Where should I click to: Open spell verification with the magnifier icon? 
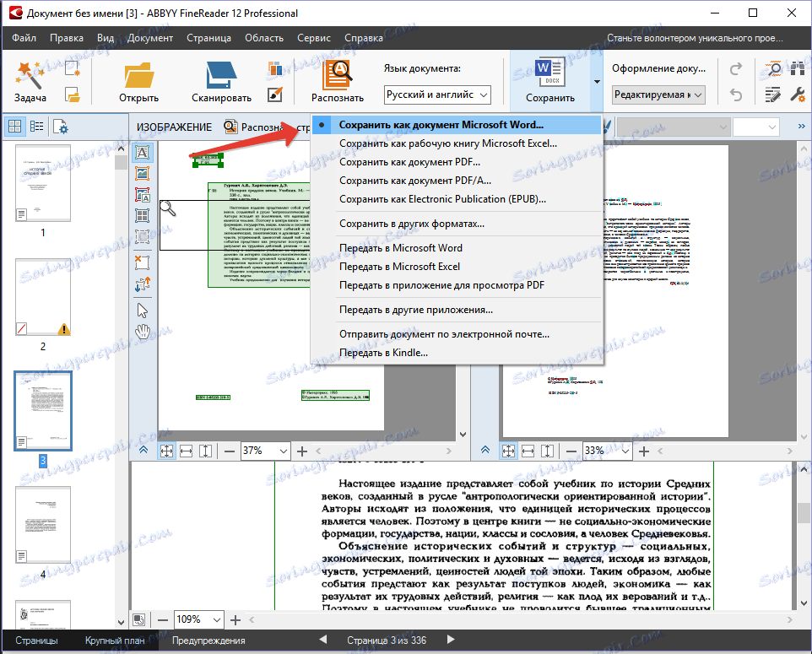coord(775,68)
